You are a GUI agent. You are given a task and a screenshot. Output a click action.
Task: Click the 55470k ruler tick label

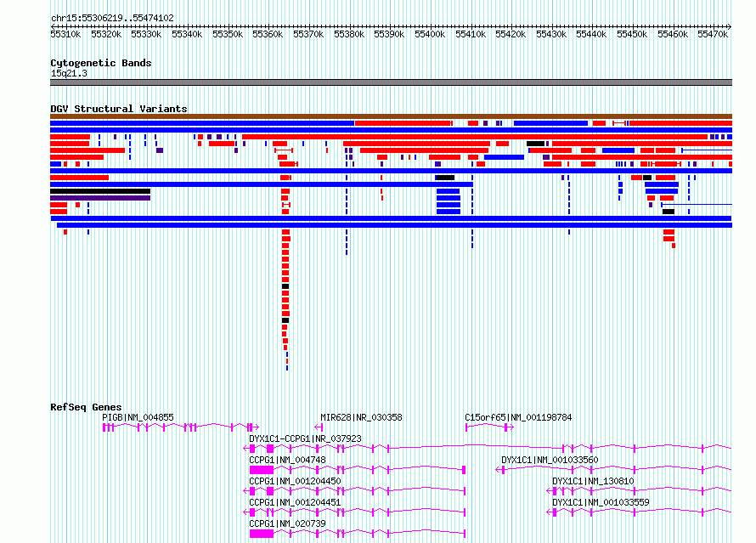pos(713,34)
